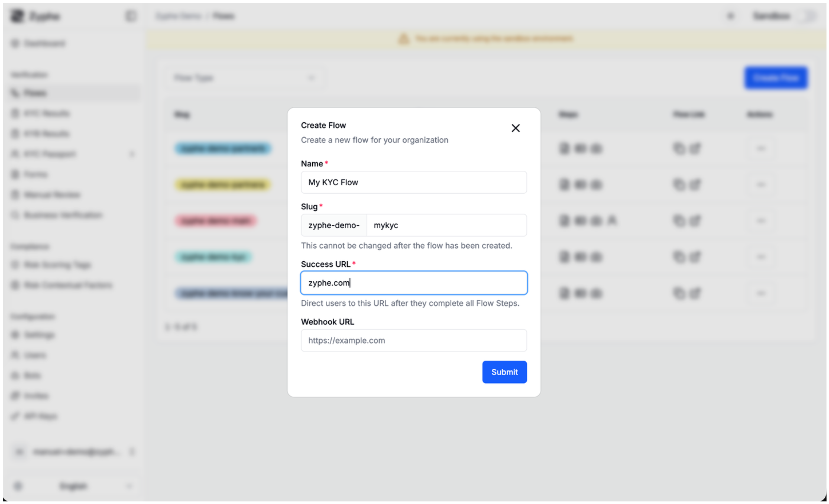
Task: Focus the Slug field containing mykyc
Action: [x=446, y=225]
